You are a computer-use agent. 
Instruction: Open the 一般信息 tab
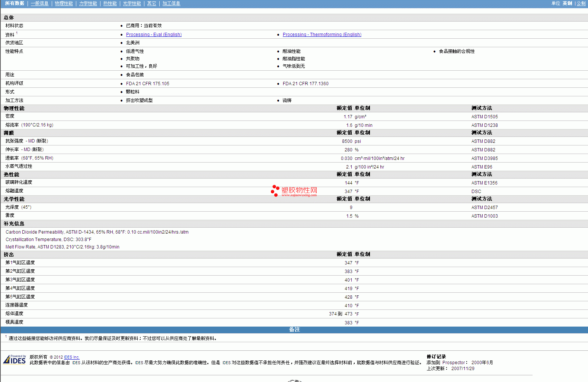tap(39, 3)
